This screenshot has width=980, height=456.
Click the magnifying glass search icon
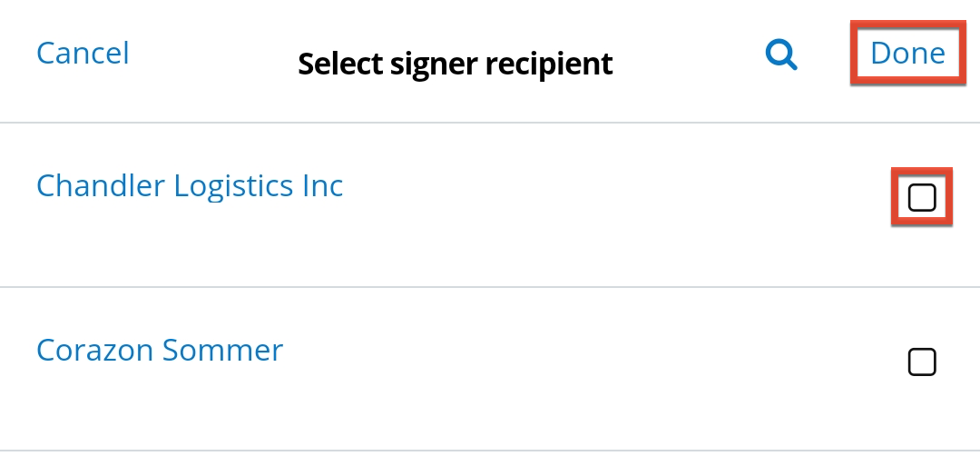pyautogui.click(x=780, y=55)
